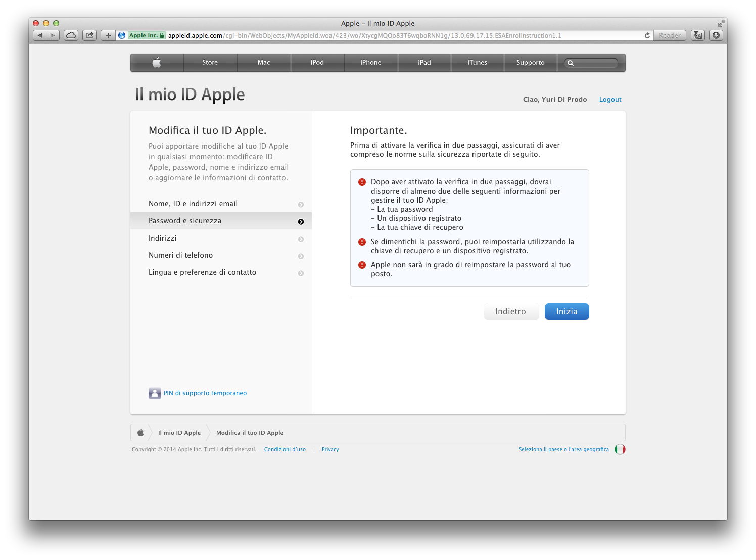Open PIN di supporto temporaneo link

[x=205, y=393]
